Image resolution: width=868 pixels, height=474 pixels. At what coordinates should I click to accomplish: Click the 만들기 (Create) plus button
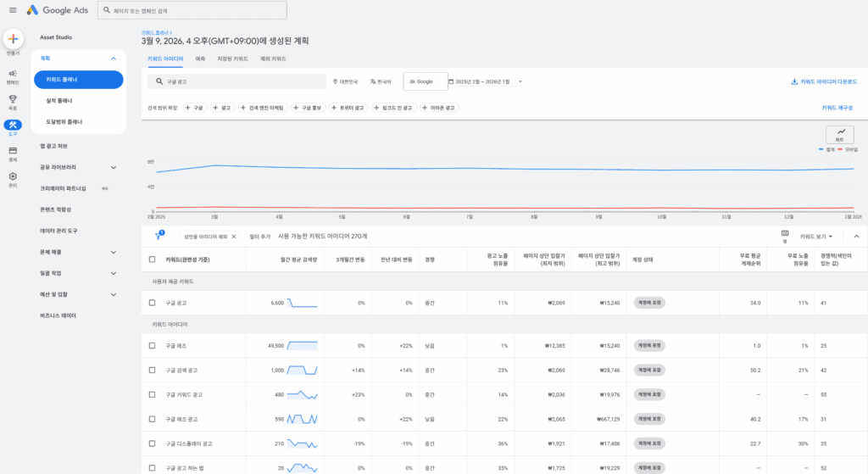click(13, 39)
